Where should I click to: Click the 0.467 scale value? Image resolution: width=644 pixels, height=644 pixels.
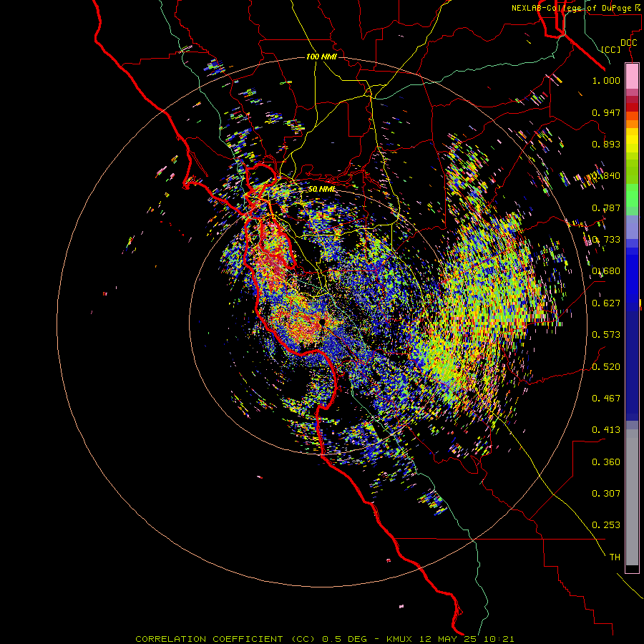[606, 398]
